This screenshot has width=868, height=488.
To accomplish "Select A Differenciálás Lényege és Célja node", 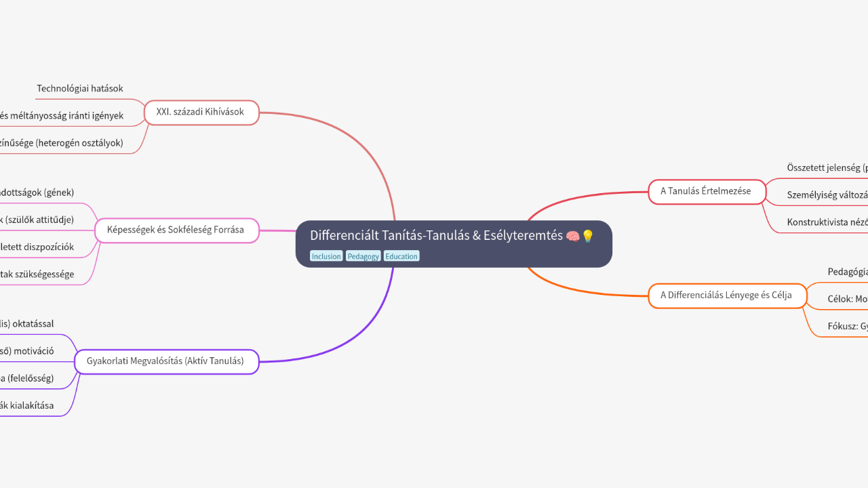I will (726, 296).
